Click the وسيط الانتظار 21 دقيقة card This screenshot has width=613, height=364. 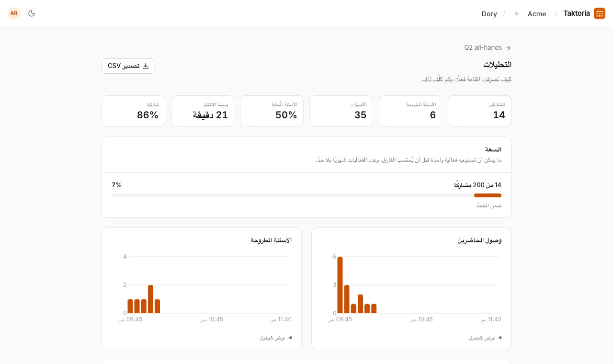(x=203, y=111)
